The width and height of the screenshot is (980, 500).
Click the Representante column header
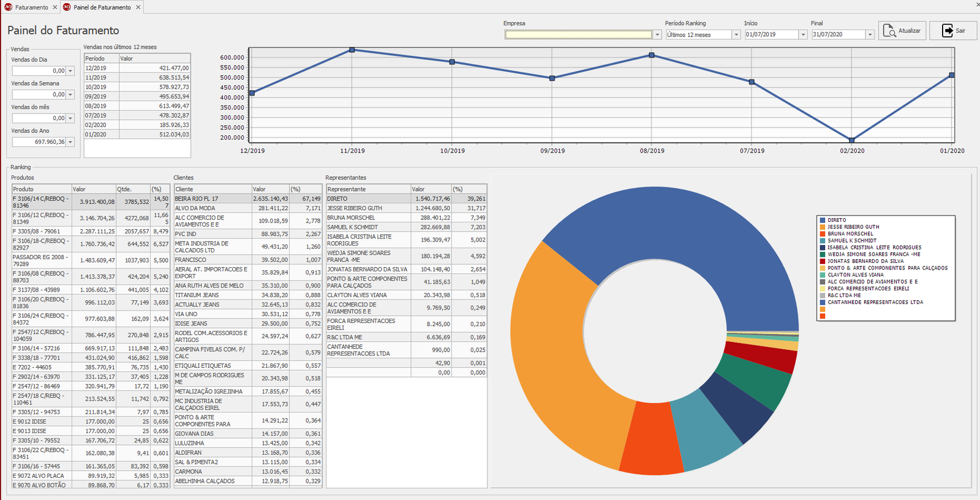click(367, 189)
